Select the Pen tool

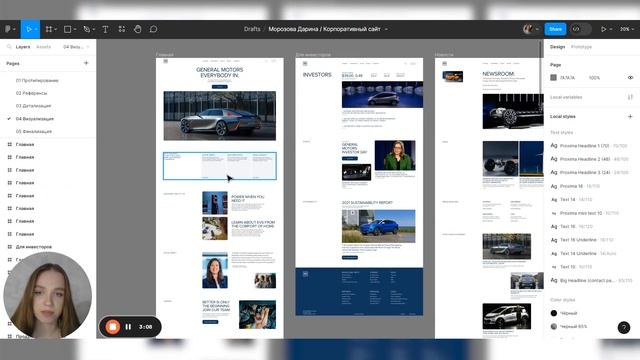click(86, 29)
